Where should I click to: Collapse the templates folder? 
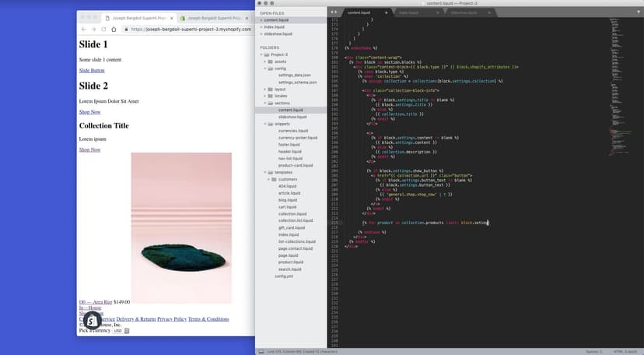coord(267,171)
